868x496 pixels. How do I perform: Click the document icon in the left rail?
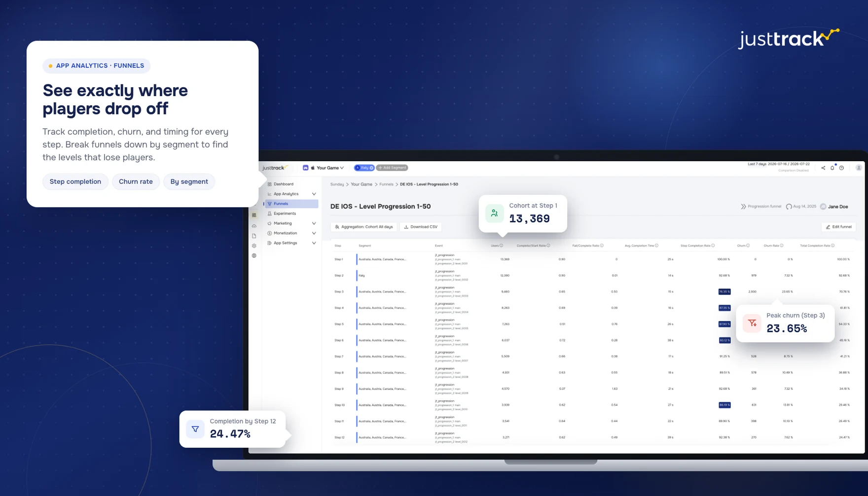pyautogui.click(x=254, y=236)
